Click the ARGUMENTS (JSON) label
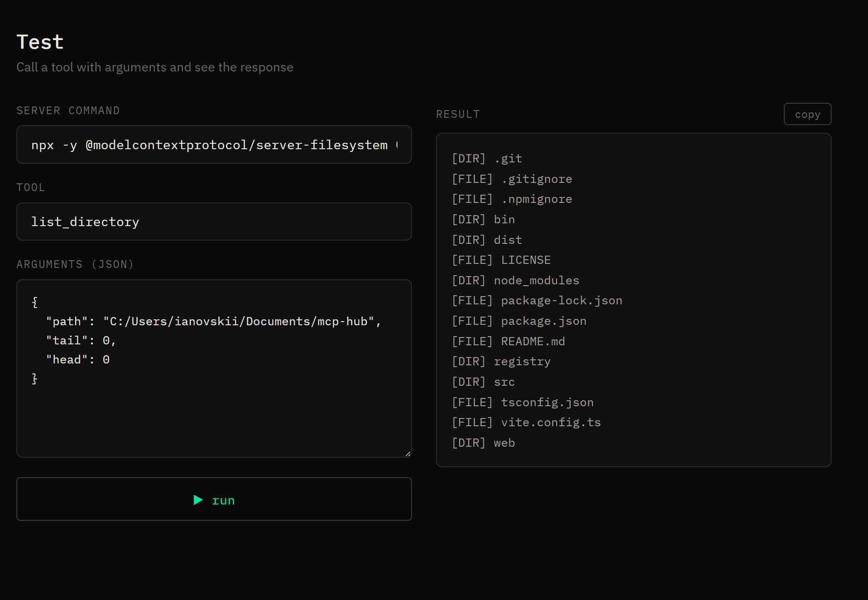This screenshot has width=868, height=600. coord(75,264)
